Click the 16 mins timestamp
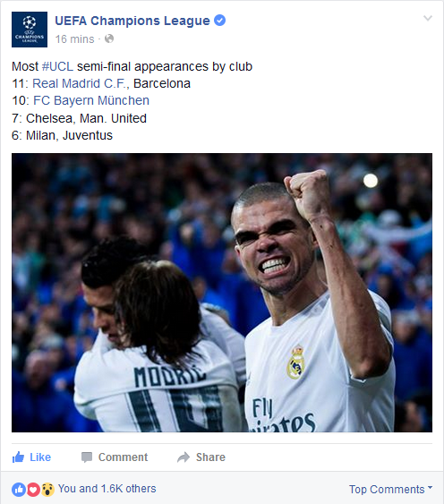444x504 pixels. click(74, 39)
